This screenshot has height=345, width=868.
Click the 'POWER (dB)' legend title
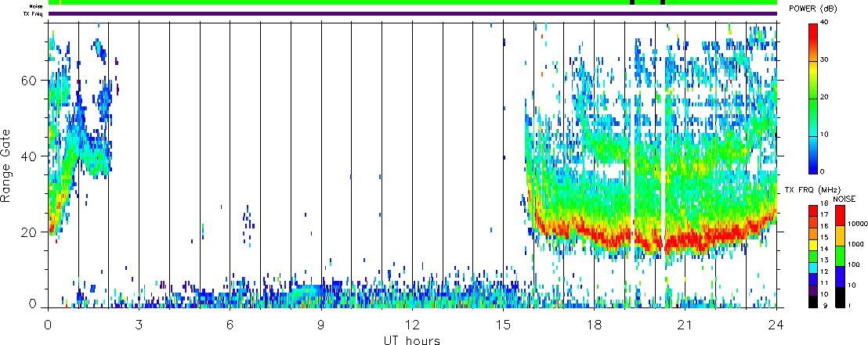814,9
